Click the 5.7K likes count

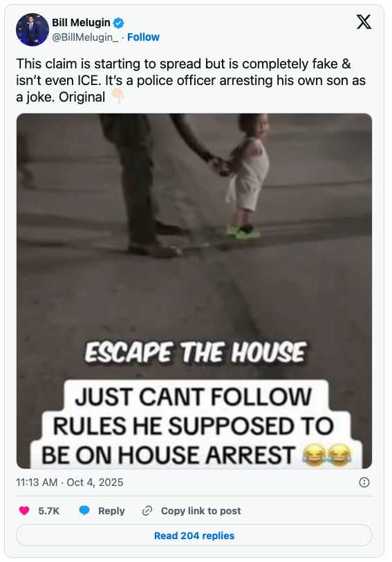[48, 511]
